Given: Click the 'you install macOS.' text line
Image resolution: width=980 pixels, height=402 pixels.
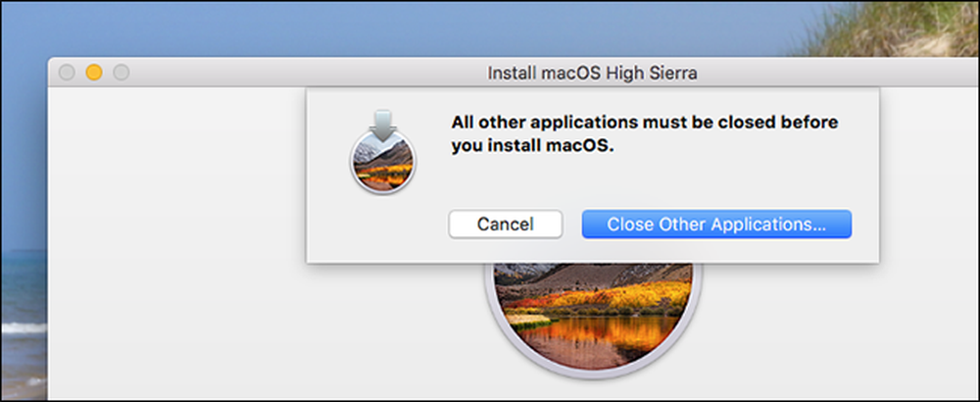Looking at the screenshot, I should click(x=533, y=147).
